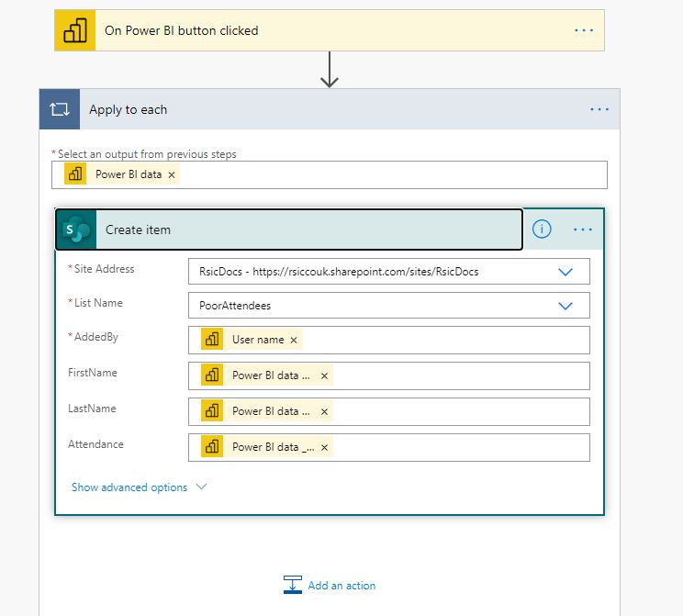The height and width of the screenshot is (616, 683).
Task: Click the LastName token Power BI icon
Action: click(x=212, y=410)
